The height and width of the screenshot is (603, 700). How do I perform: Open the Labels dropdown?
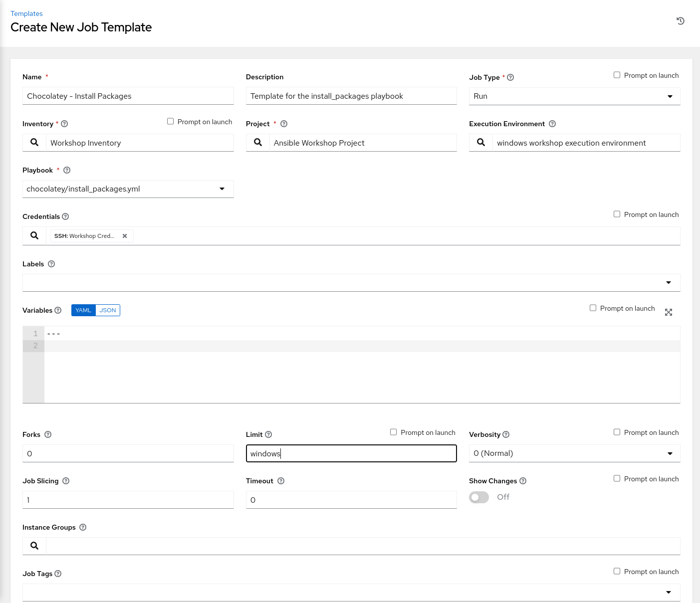[351, 283]
